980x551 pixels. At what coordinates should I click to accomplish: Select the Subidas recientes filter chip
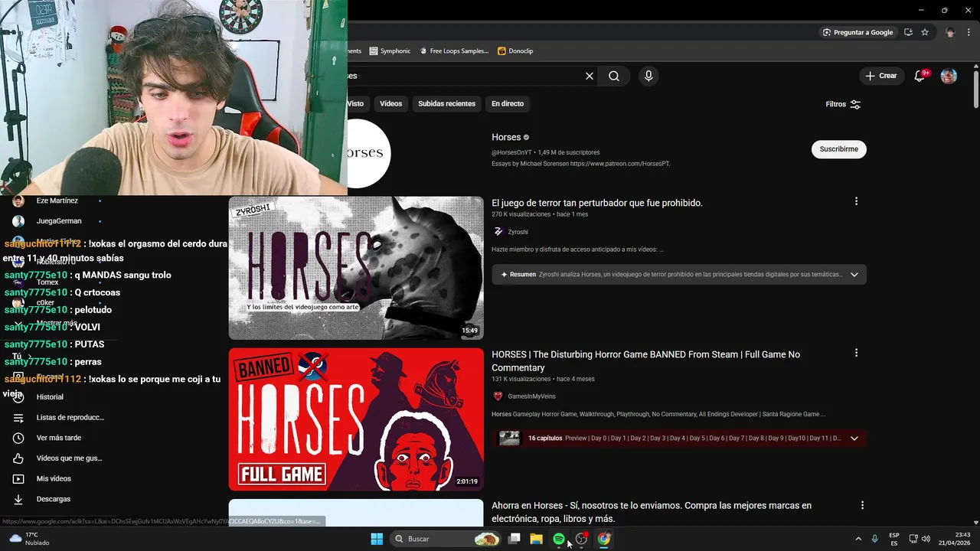pyautogui.click(x=446, y=103)
